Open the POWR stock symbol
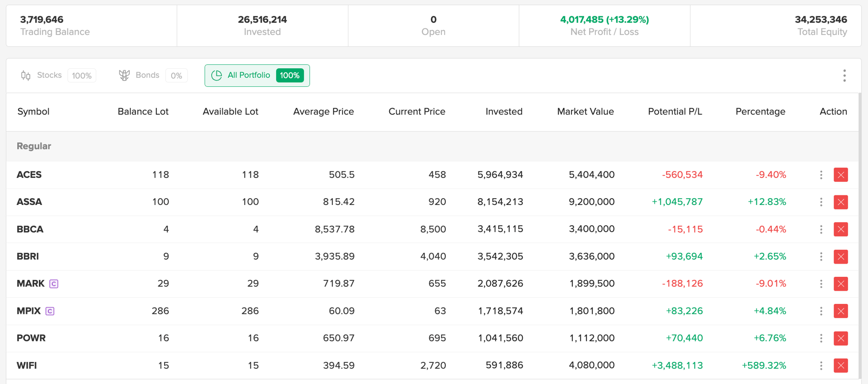The height and width of the screenshot is (384, 868). point(31,338)
